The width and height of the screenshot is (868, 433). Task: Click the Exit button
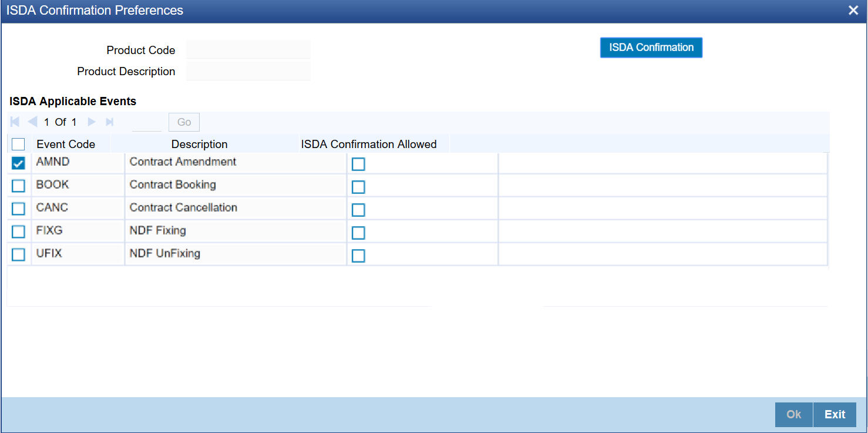pos(835,414)
